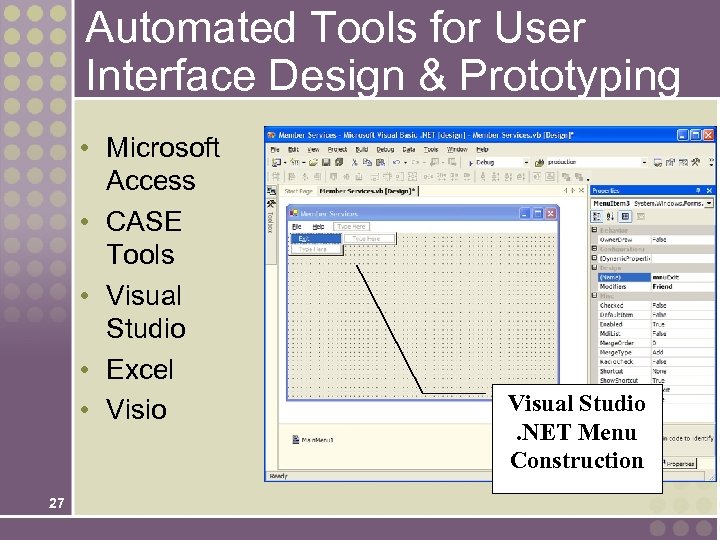Close the active document tab with X
This screenshot has height=540, width=720.
581,190
